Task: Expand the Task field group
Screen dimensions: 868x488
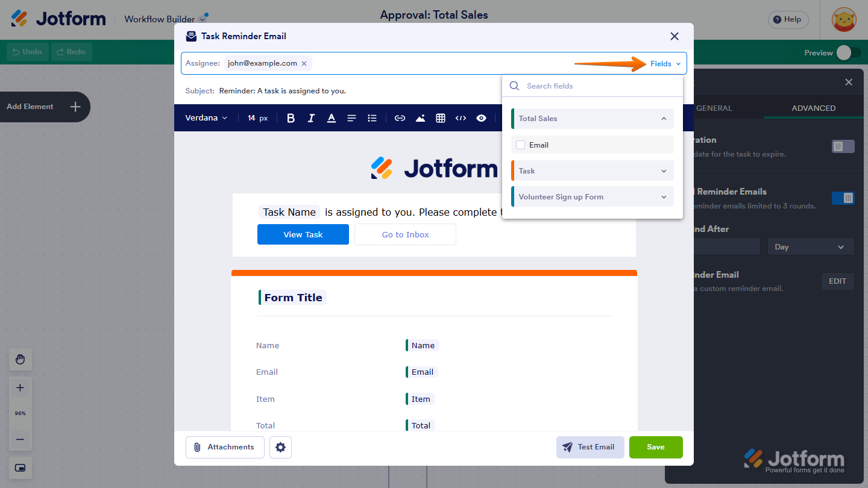Action: [x=593, y=171]
